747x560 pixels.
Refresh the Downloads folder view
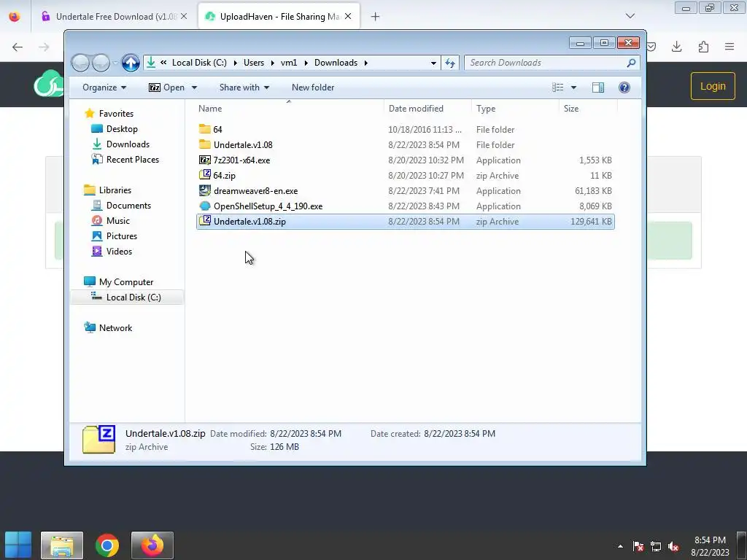point(450,63)
